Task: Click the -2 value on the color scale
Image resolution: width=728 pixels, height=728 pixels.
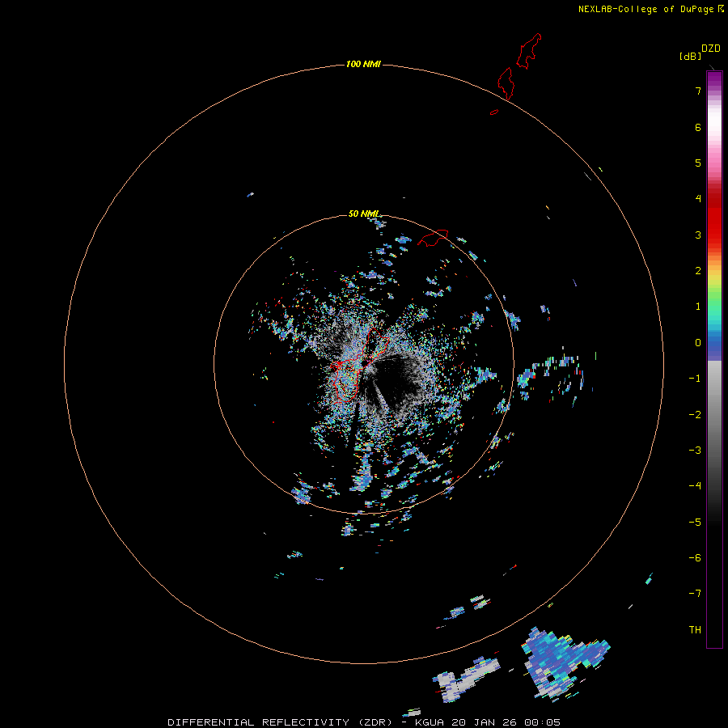Action: (x=695, y=415)
